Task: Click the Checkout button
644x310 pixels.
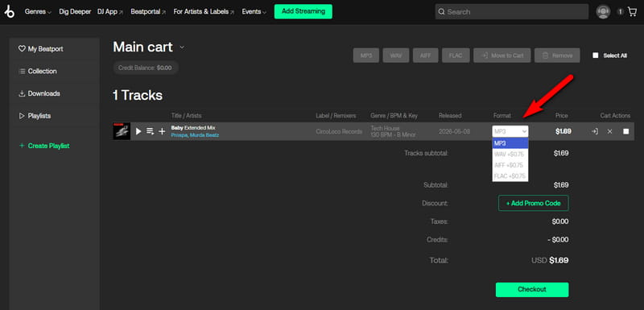Action: point(532,290)
